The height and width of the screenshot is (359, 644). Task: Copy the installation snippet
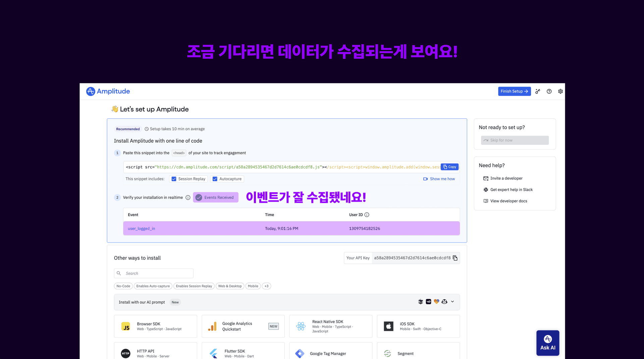coord(449,167)
